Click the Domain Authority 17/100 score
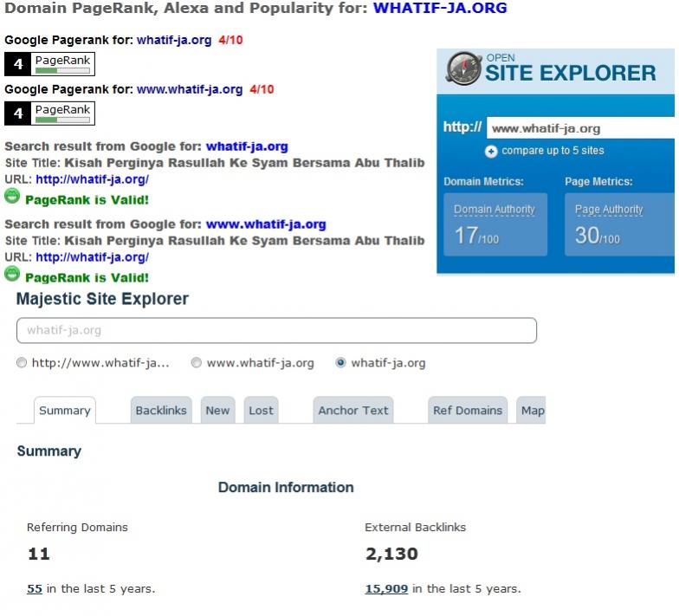The width and height of the screenshot is (679, 616). (x=476, y=236)
